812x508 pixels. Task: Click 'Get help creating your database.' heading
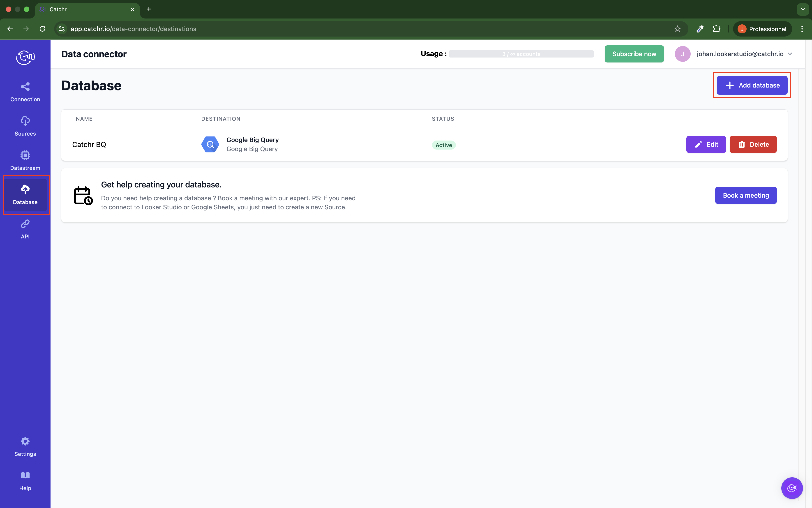click(x=161, y=185)
